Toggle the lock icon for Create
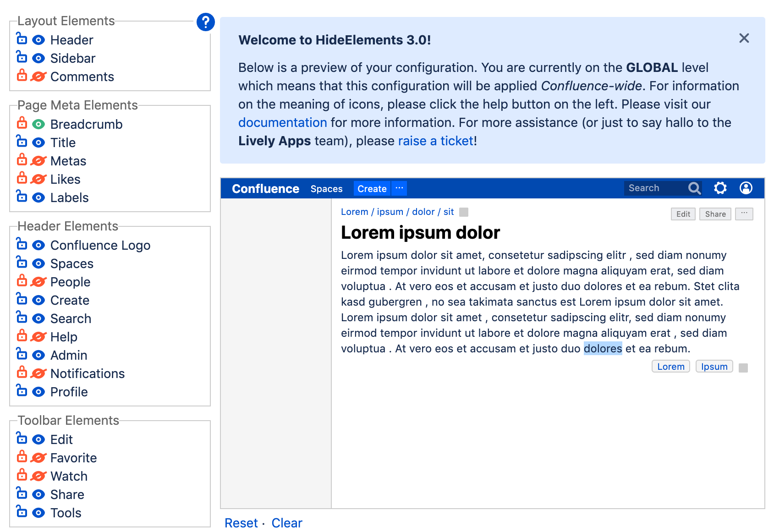This screenshot has height=532, width=774. coord(22,299)
